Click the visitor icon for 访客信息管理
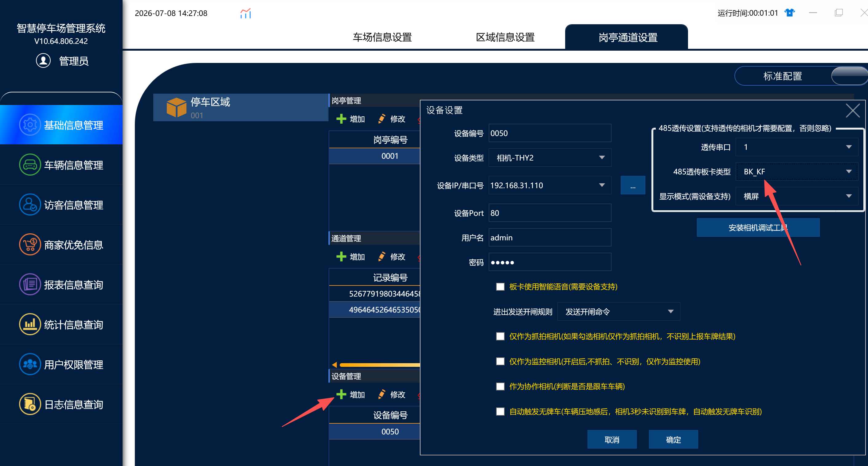 (30, 204)
